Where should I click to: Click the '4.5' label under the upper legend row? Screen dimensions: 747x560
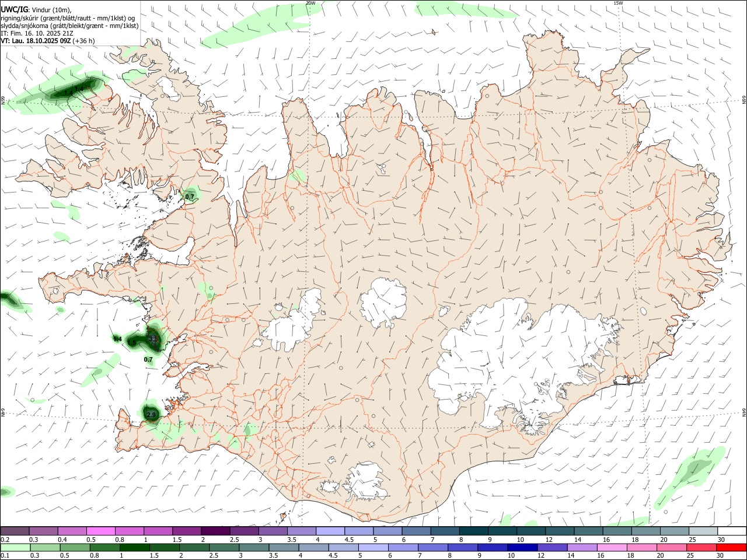click(349, 540)
